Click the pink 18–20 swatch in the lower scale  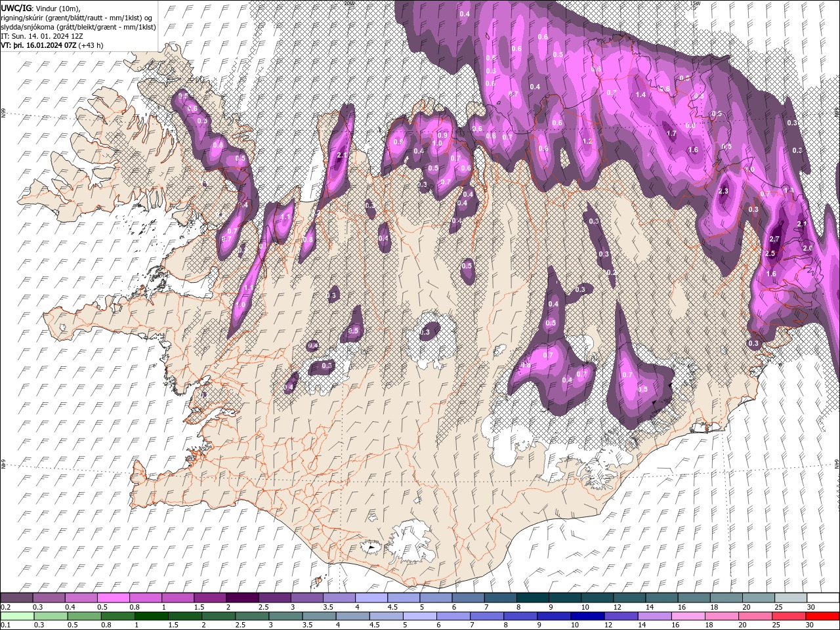click(x=721, y=616)
